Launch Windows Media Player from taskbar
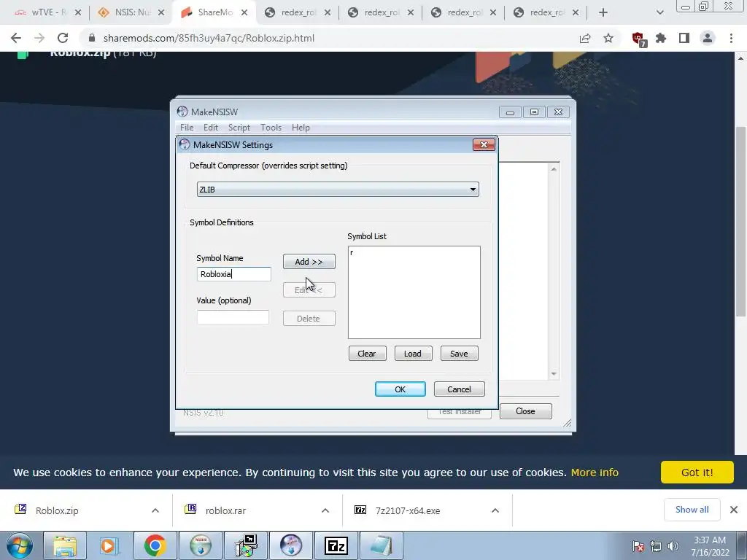The width and height of the screenshot is (747, 560). click(x=109, y=545)
